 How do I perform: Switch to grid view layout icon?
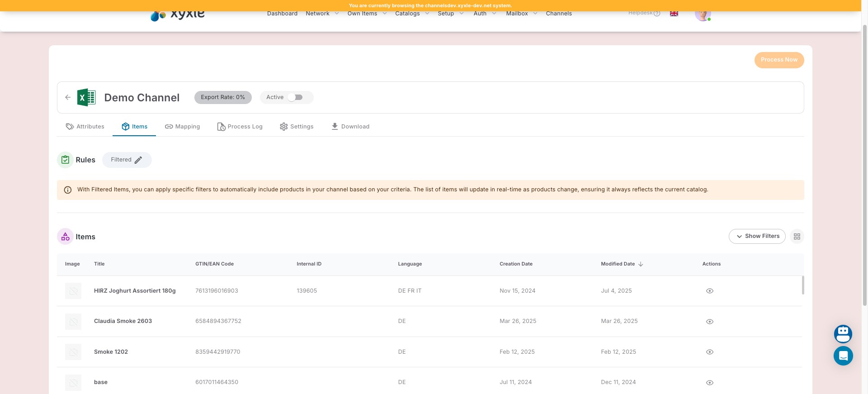797,237
